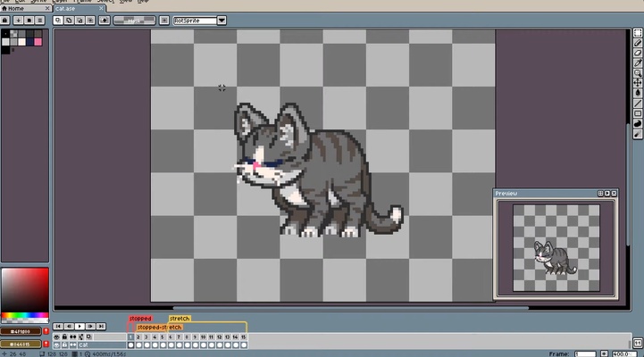The image size is (644, 357).
Task: Play animation in Preview window
Action: point(607,194)
